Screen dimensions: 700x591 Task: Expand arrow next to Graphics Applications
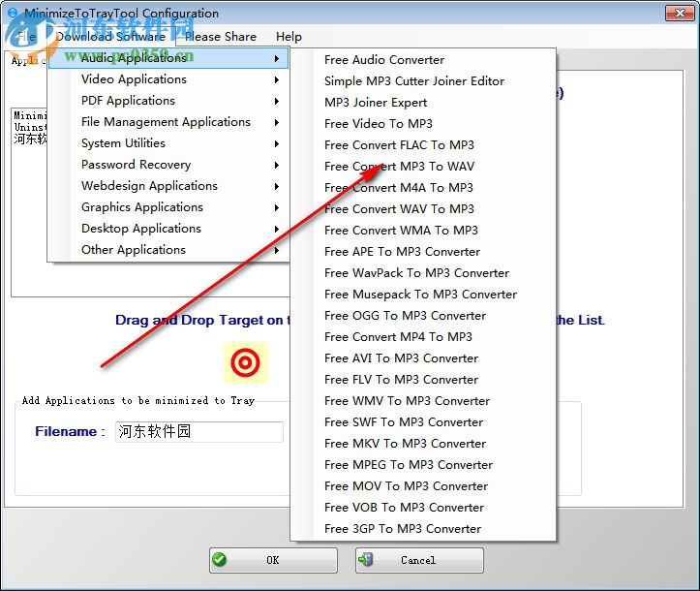(277, 207)
